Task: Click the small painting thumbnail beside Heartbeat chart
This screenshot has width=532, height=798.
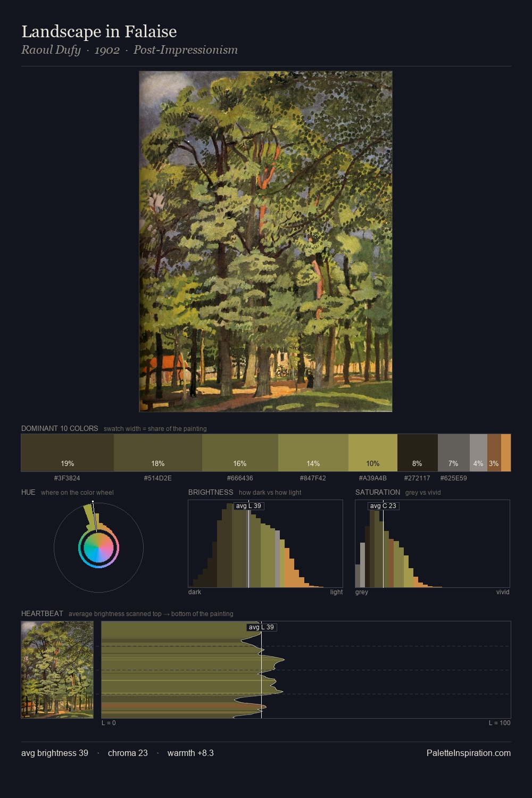Action: point(57,670)
